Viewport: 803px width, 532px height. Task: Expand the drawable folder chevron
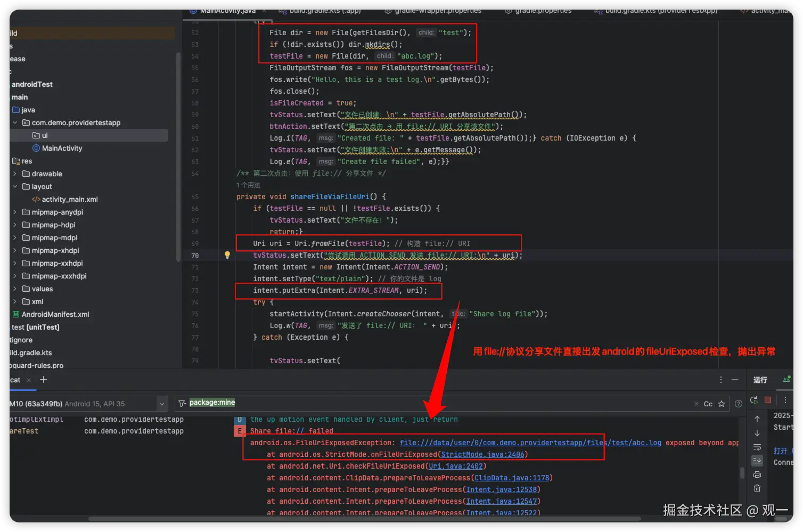click(x=15, y=174)
